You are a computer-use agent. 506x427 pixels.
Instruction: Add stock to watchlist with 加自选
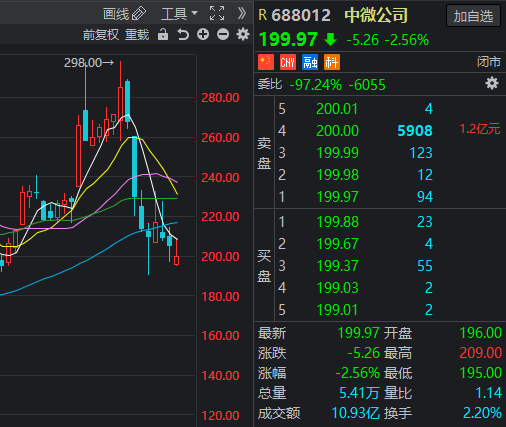pos(473,16)
